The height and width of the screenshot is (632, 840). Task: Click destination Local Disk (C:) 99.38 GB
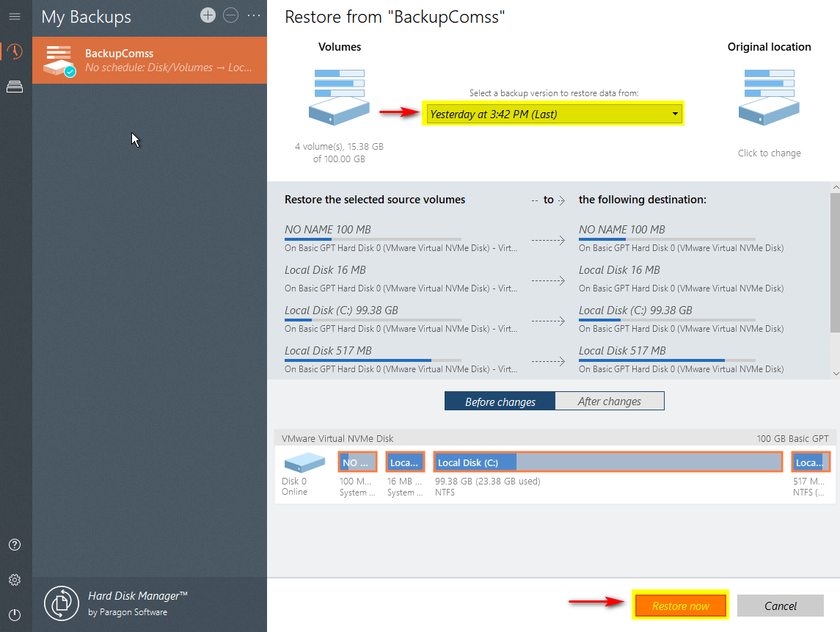coord(681,319)
